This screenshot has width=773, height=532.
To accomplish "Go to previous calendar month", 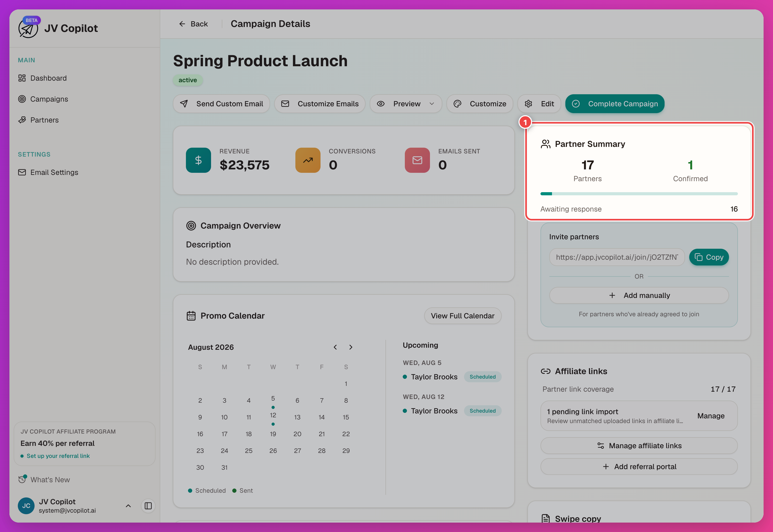I will (x=335, y=347).
